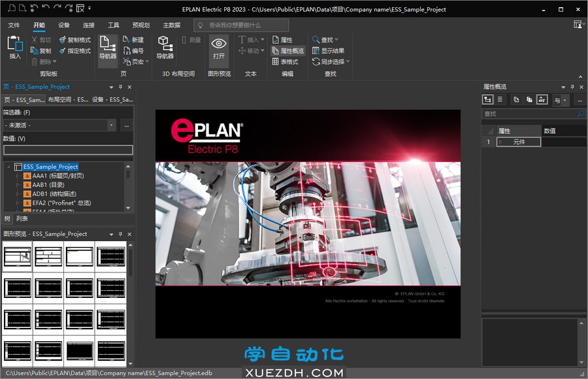Toggle the pin on 页 navigator panel
This screenshot has width=588, height=379.
(120, 87)
